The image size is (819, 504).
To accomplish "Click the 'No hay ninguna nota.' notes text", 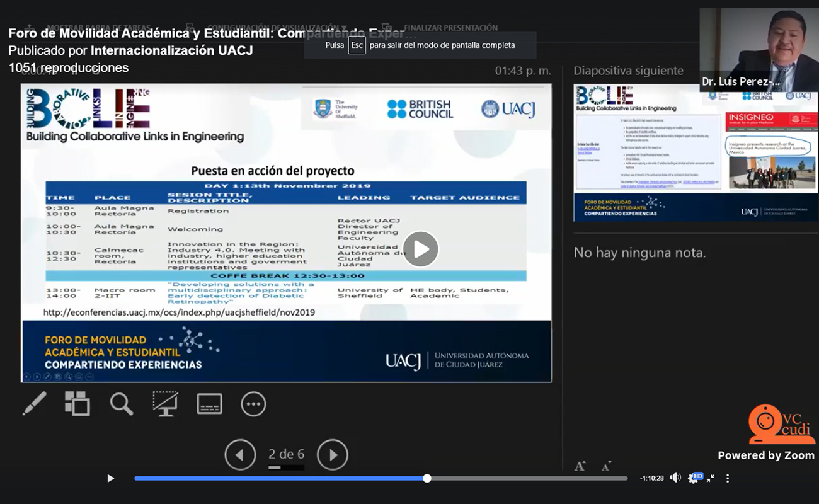I will 639,253.
